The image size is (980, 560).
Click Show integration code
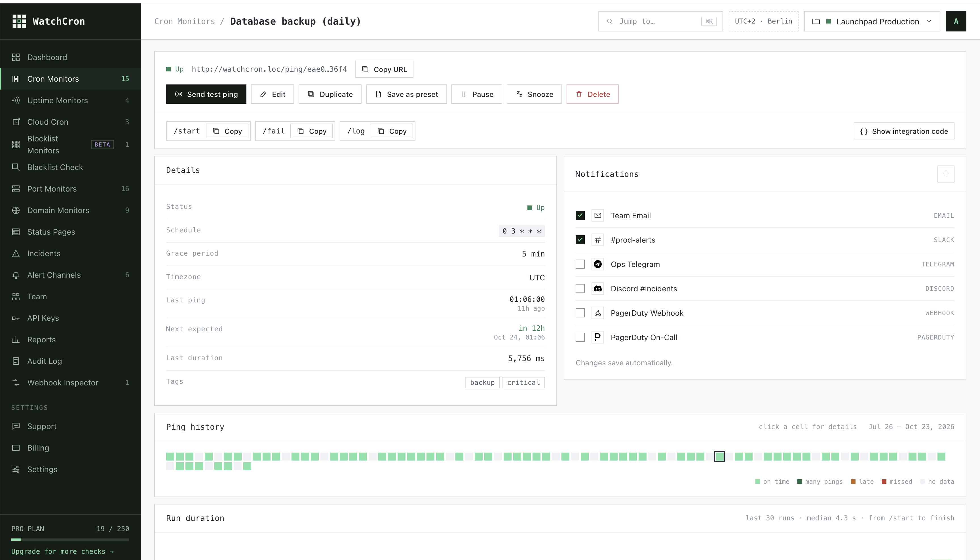904,131
